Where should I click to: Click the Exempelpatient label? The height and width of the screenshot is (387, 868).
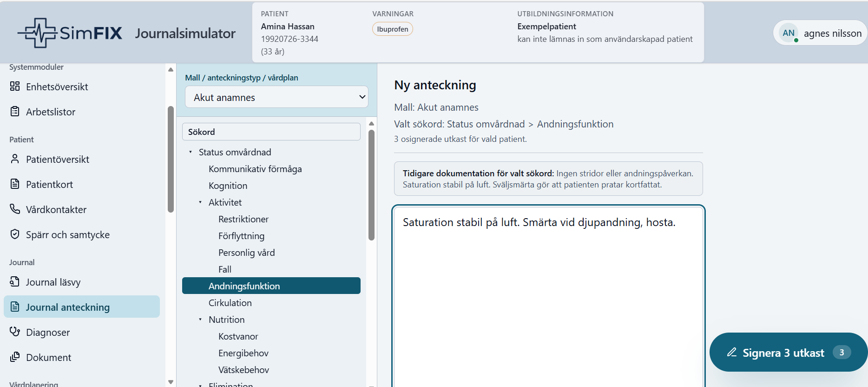coord(546,27)
